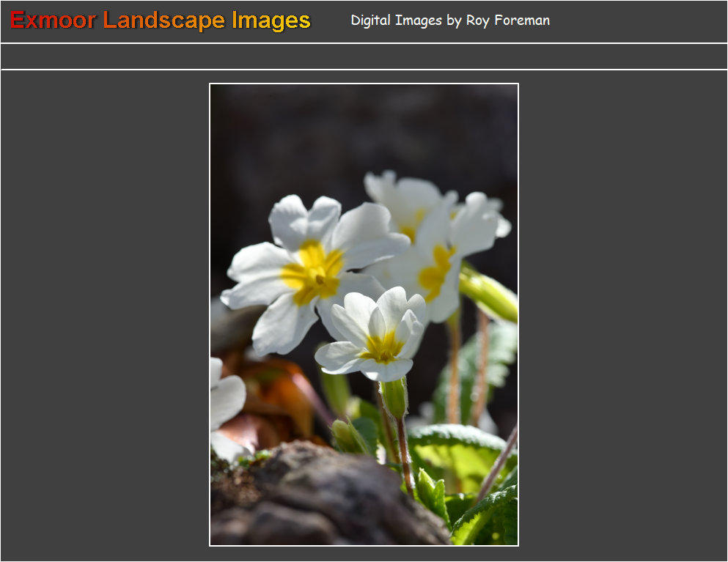The height and width of the screenshot is (562, 728).
Task: Click the "Digital Images by Roy Foreman" text
Action: point(449,21)
